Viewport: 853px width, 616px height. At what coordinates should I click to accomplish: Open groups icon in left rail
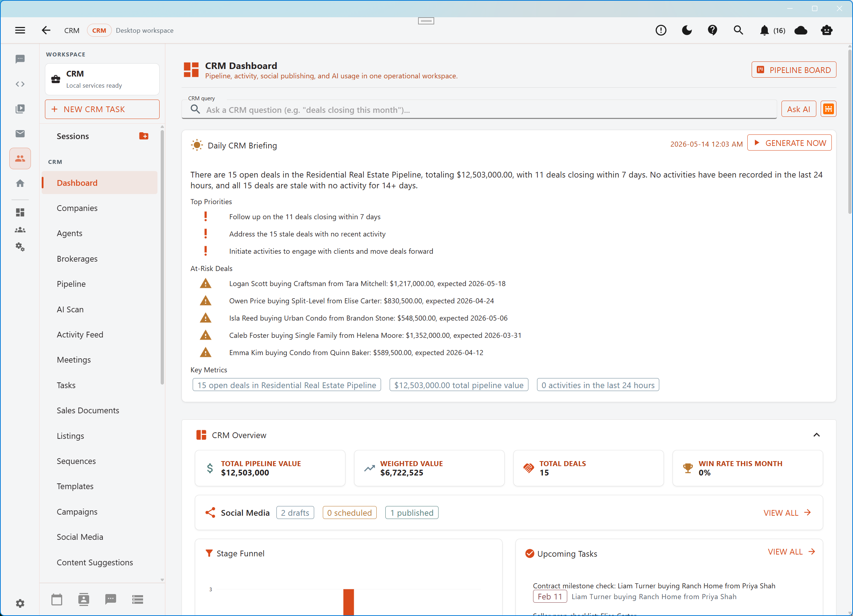coord(20,230)
